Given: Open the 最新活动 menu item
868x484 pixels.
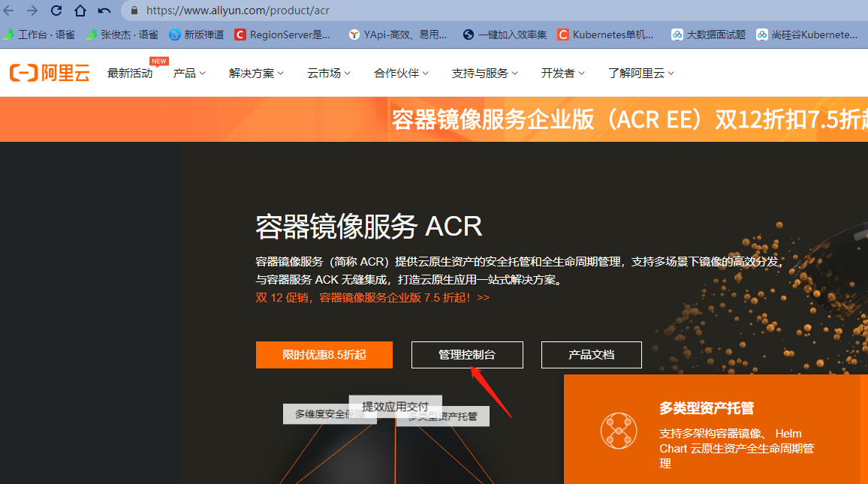Looking at the screenshot, I should 130,74.
